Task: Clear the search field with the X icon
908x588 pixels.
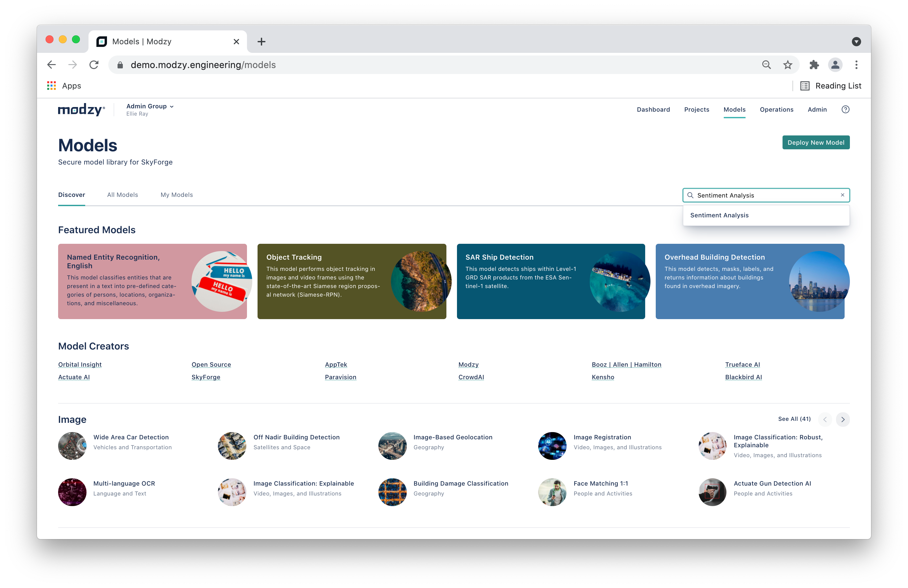Action: pyautogui.click(x=842, y=195)
